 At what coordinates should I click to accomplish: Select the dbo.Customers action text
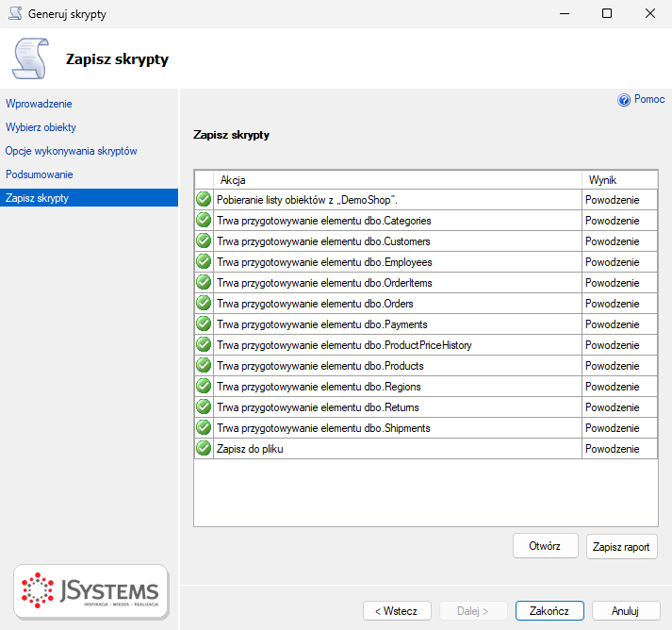(x=323, y=241)
